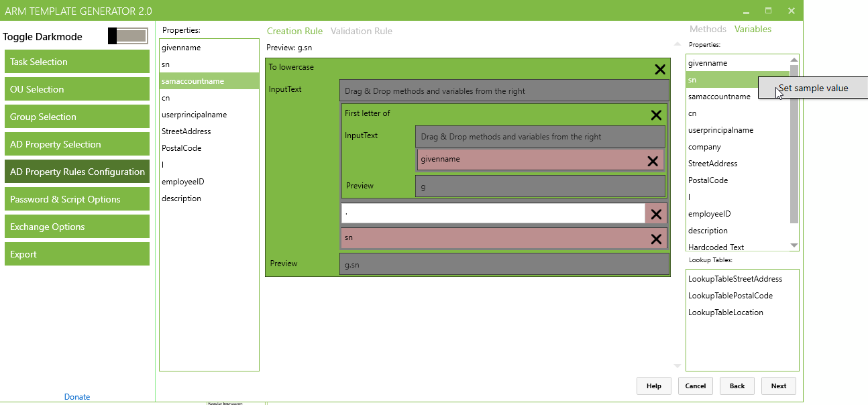Select LookupTablePostalCode lookup table

[x=743, y=296]
